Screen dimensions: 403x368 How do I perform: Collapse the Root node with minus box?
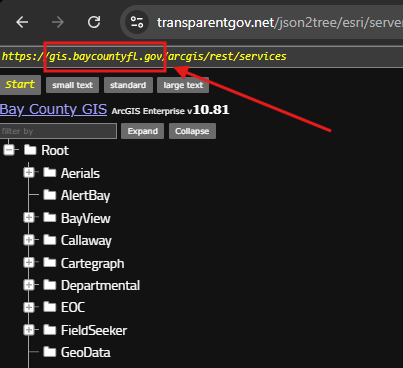click(9, 150)
